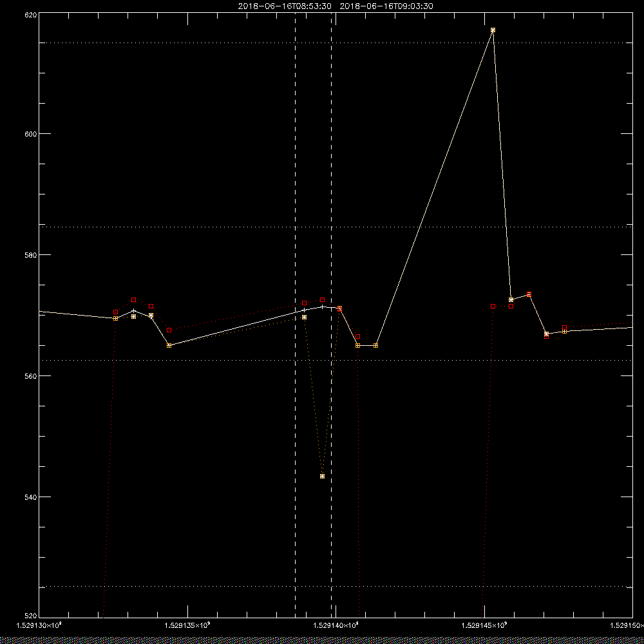Click the y-axis label 580
Image resolution: width=644 pixels, height=644 pixels.
[31, 254]
